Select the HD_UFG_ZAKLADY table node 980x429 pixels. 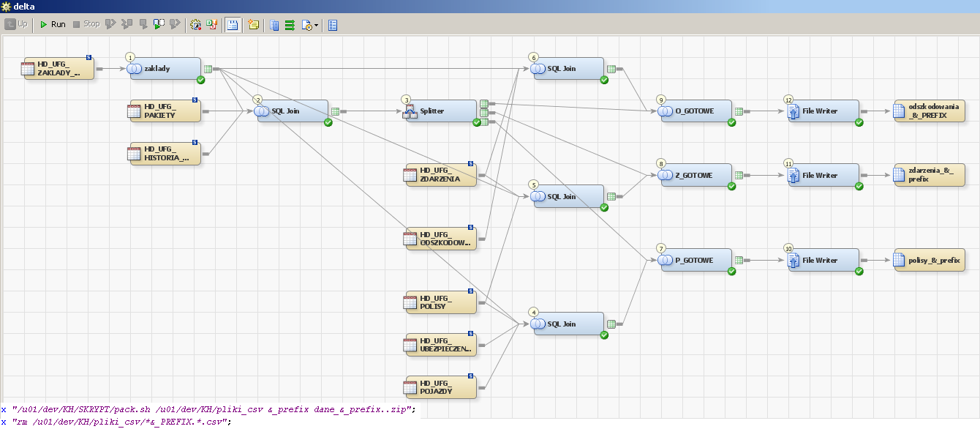point(59,69)
